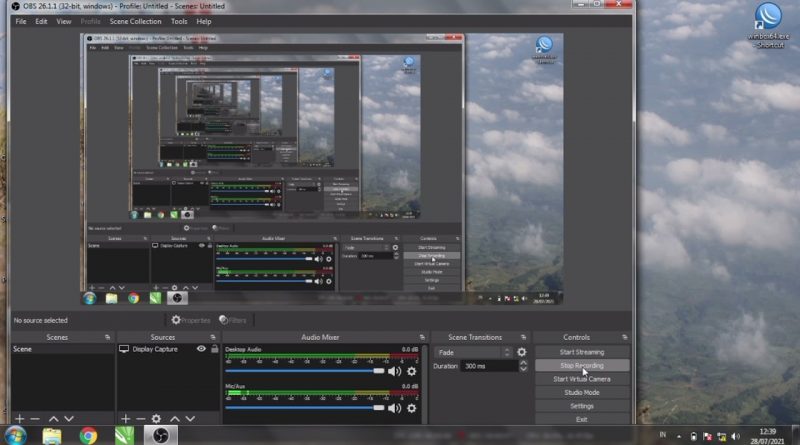The height and width of the screenshot is (445, 800).
Task: Click the Exit button in Controls
Action: pos(582,419)
